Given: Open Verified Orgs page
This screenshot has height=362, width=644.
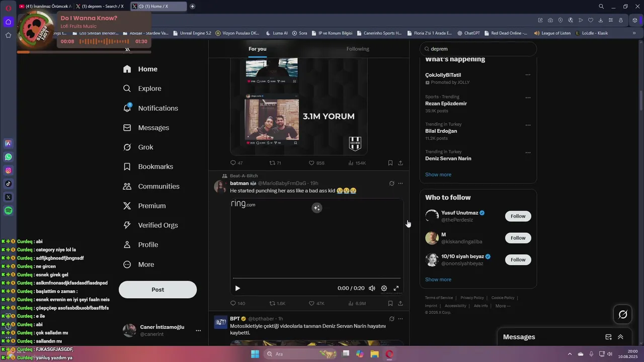Looking at the screenshot, I should click(150, 225).
